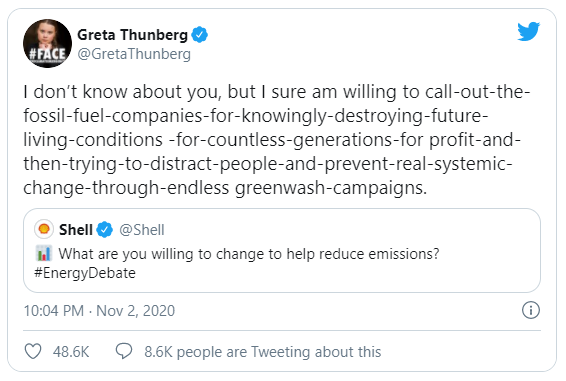Click the main tweet body text
566x381 pixels.
click(x=277, y=140)
